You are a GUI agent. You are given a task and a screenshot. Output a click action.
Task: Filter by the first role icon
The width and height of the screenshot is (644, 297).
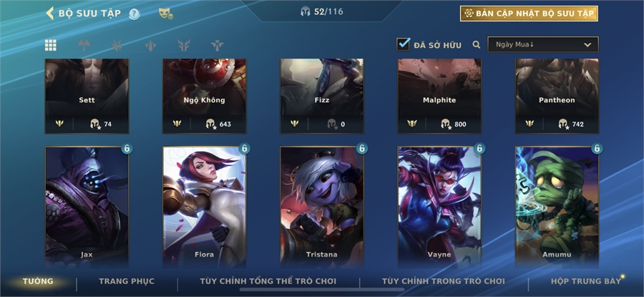(x=84, y=45)
